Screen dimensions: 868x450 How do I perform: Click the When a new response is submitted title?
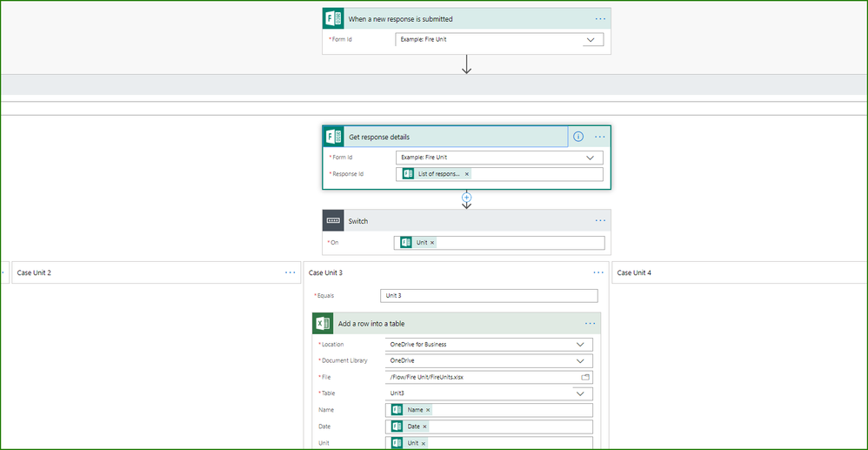[x=400, y=19]
